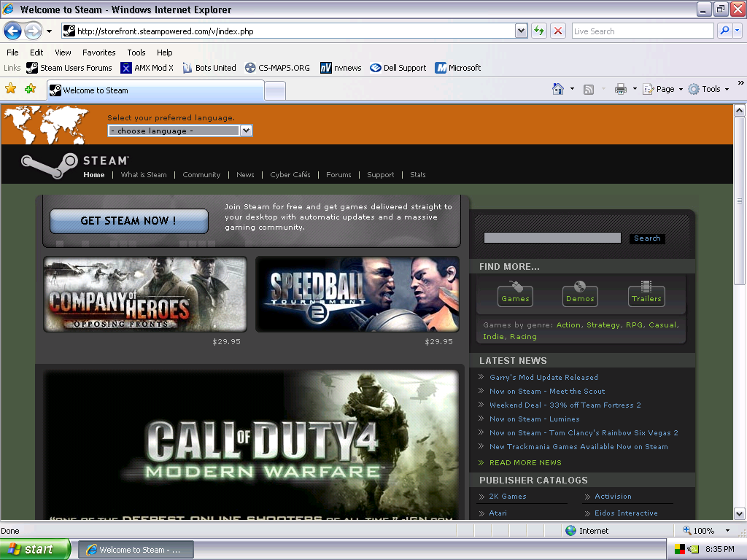
Task: Open the nvnews bookmark
Action: [x=341, y=68]
